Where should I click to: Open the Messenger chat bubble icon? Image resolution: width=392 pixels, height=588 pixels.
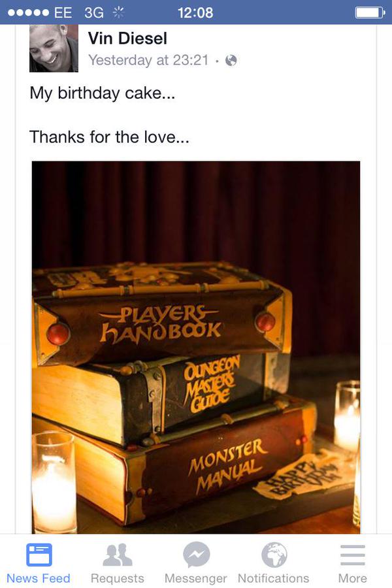(x=196, y=555)
